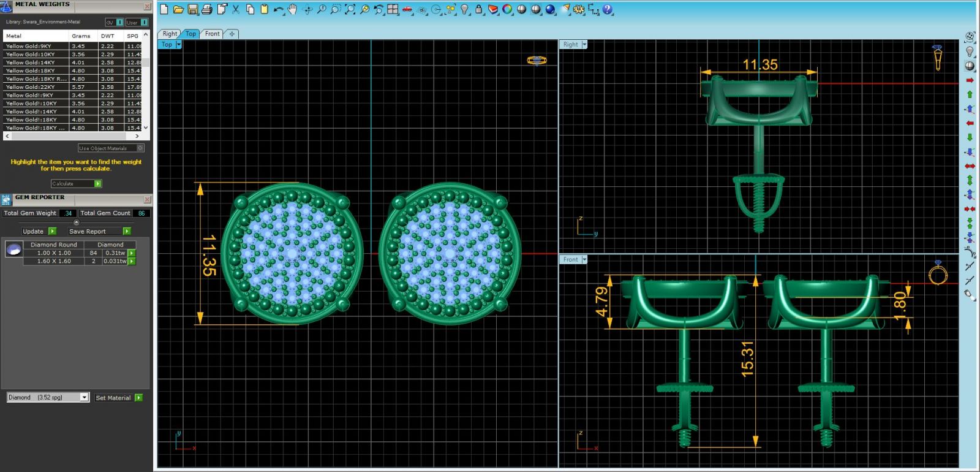Image resolution: width=980 pixels, height=472 pixels.
Task: Enable Use Object Materials option
Action: click(x=140, y=148)
